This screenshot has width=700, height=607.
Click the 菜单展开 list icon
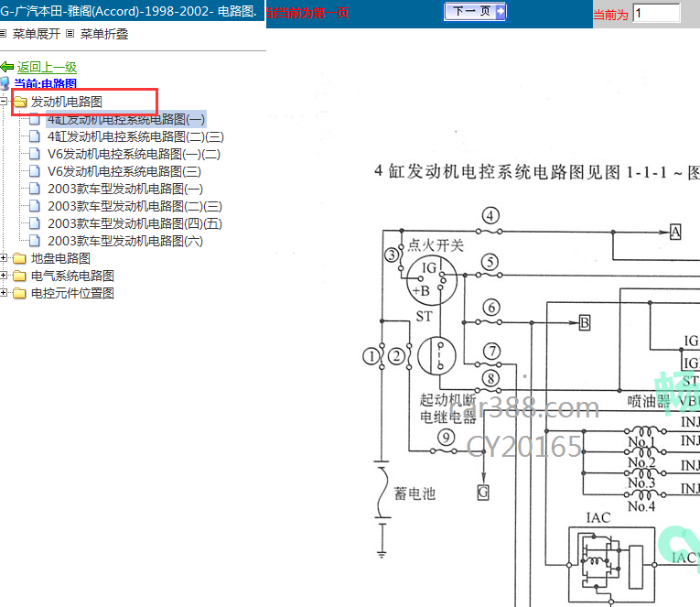[3, 34]
